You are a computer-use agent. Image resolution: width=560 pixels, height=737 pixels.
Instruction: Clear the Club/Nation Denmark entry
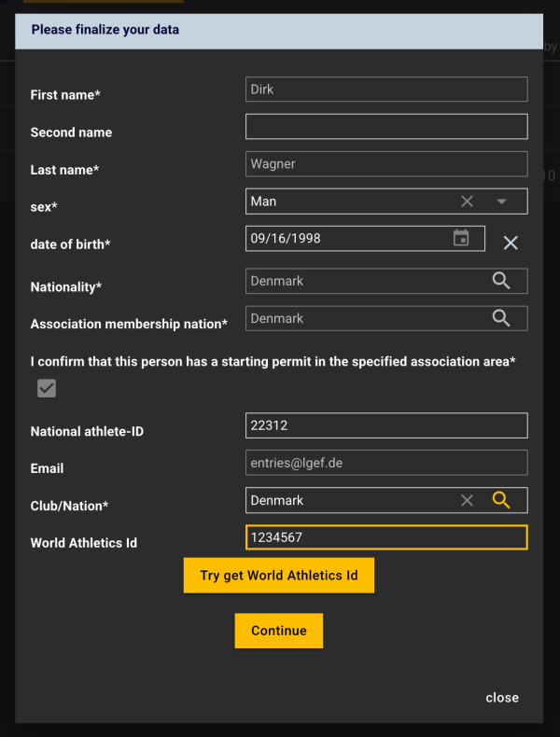468,501
